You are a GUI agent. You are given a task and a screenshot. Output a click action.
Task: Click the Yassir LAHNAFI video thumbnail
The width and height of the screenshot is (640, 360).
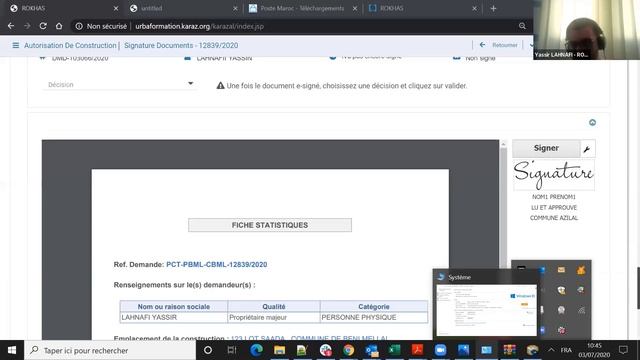coord(587,30)
